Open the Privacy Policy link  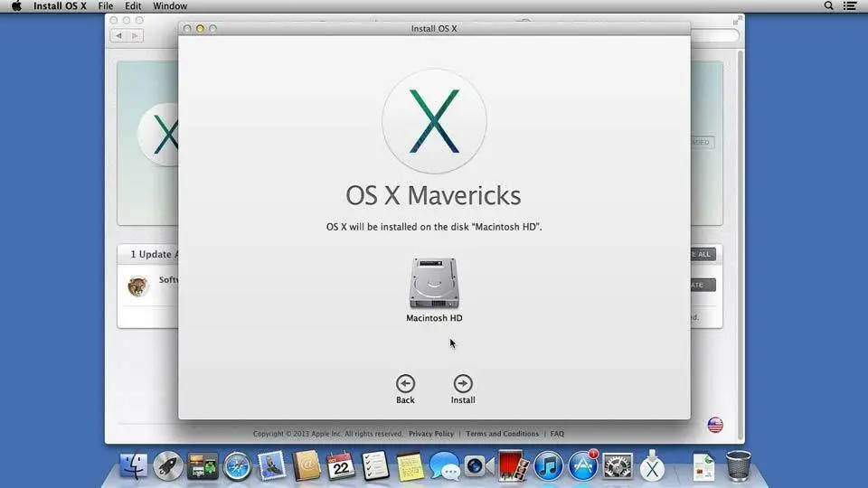(x=430, y=434)
